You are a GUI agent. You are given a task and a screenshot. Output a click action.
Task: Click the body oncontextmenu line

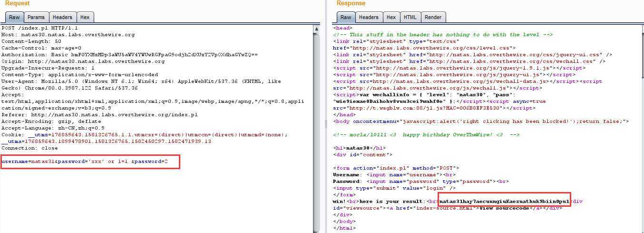point(481,122)
